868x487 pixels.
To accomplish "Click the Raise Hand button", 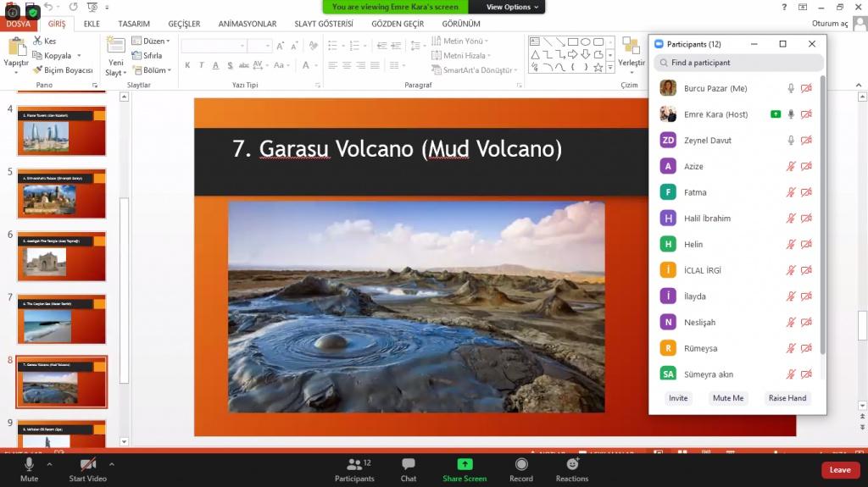I will [787, 398].
